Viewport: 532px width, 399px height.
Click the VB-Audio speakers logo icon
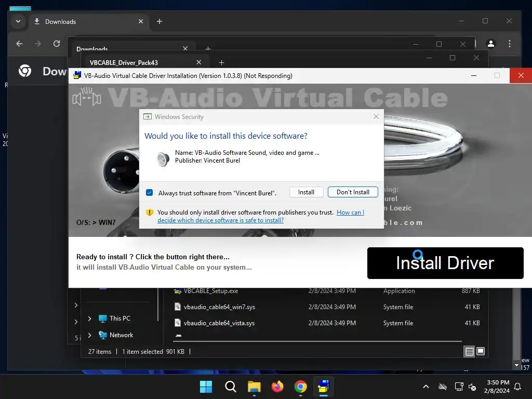(87, 97)
